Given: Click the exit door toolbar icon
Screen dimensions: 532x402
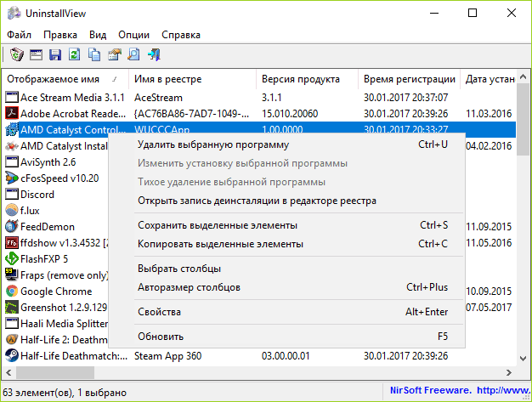Looking at the screenshot, I should point(154,55).
